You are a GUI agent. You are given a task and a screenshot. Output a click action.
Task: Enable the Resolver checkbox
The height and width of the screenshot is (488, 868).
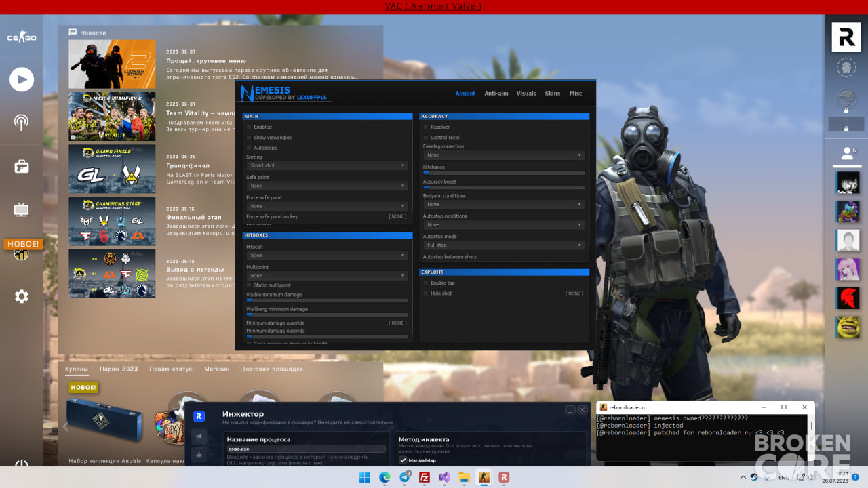click(x=426, y=127)
